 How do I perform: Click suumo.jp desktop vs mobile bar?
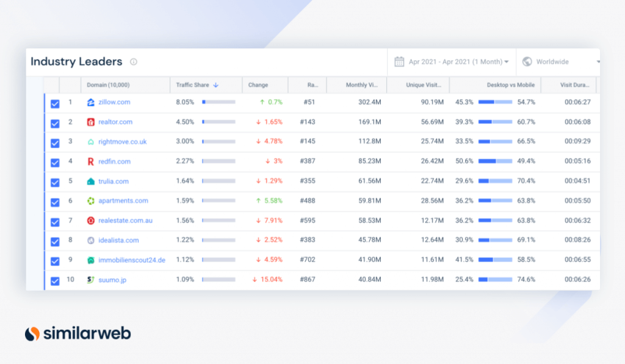coord(495,280)
